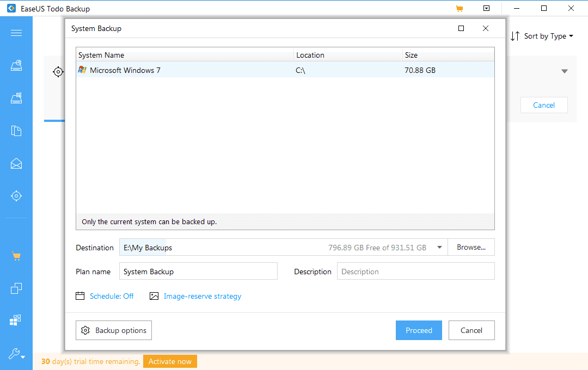The height and width of the screenshot is (370, 588).
Task: Open the Clone tool in the sidebar
Action: (x=16, y=288)
